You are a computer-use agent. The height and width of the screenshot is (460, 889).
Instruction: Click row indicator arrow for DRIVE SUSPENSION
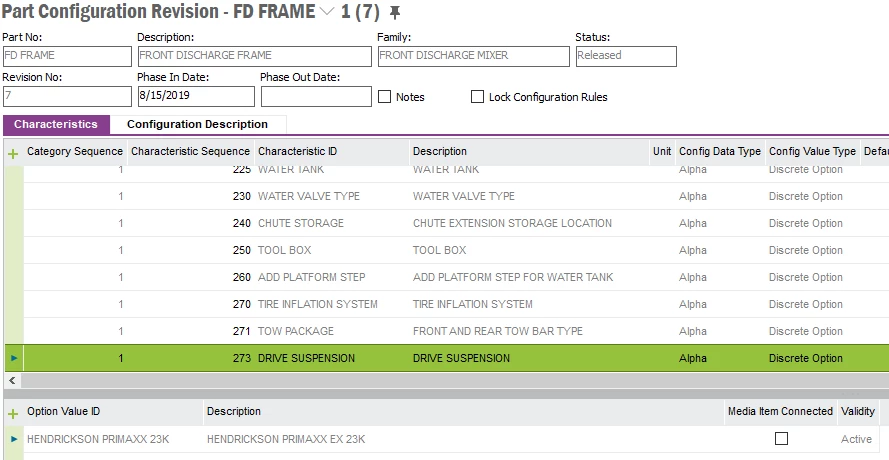pos(13,358)
